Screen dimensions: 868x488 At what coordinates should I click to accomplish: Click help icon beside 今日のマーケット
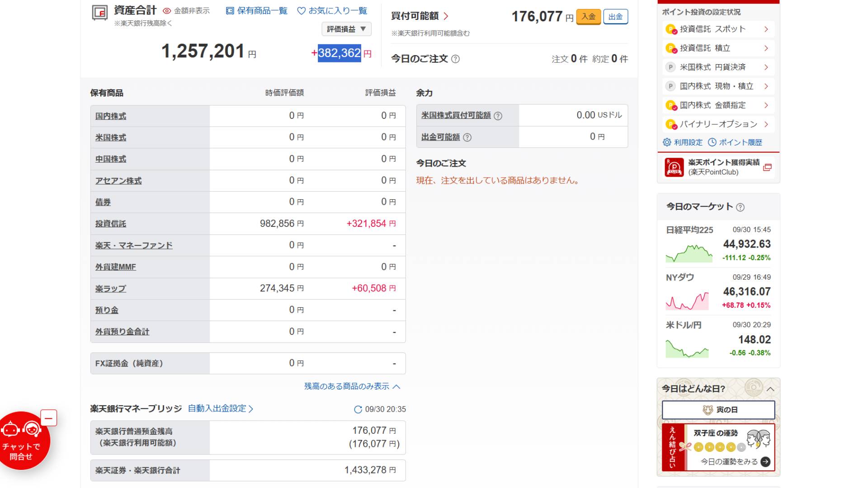[x=740, y=207]
